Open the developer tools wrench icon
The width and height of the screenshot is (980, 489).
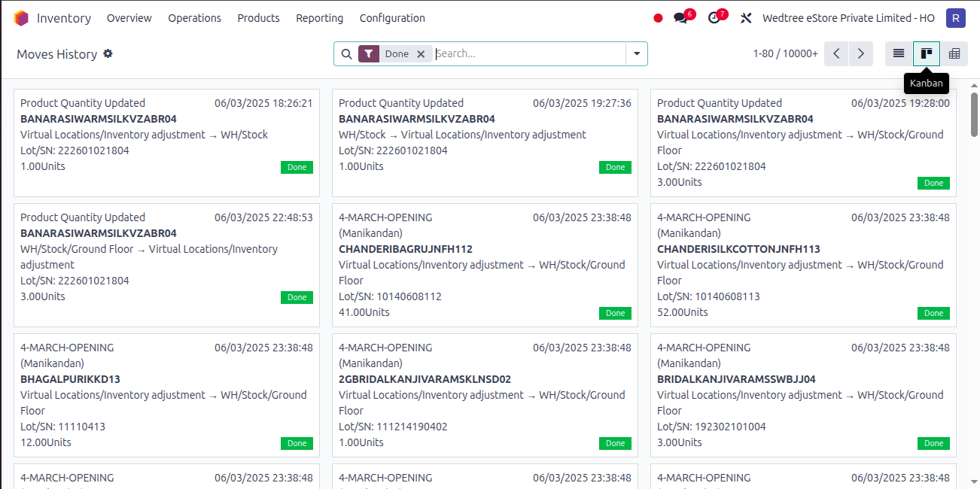(x=746, y=18)
